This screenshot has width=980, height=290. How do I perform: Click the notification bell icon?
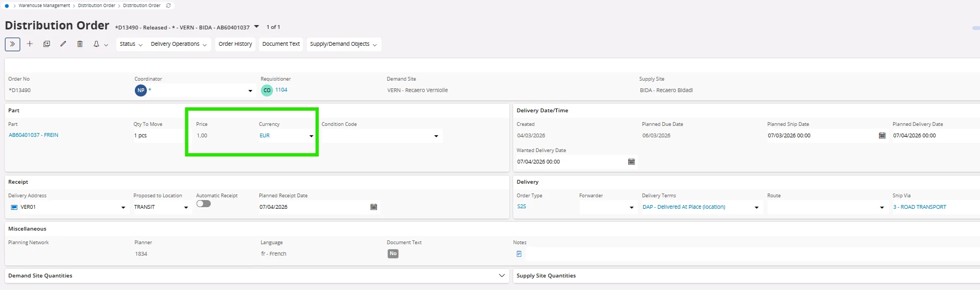tap(97, 44)
